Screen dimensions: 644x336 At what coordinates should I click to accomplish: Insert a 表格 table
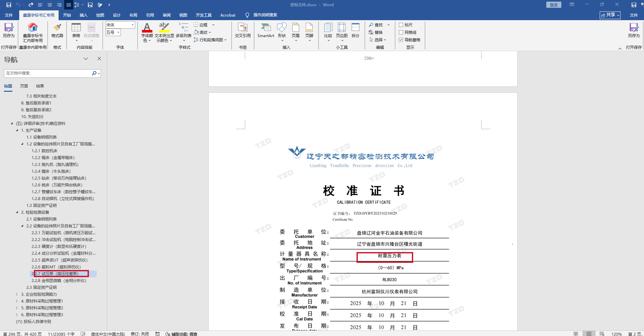pyautogui.click(x=76, y=32)
